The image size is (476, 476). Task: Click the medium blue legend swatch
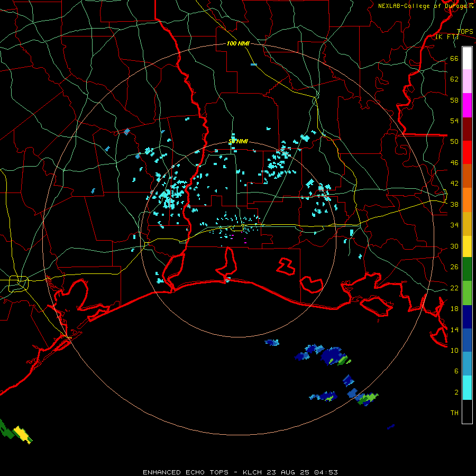point(467,340)
